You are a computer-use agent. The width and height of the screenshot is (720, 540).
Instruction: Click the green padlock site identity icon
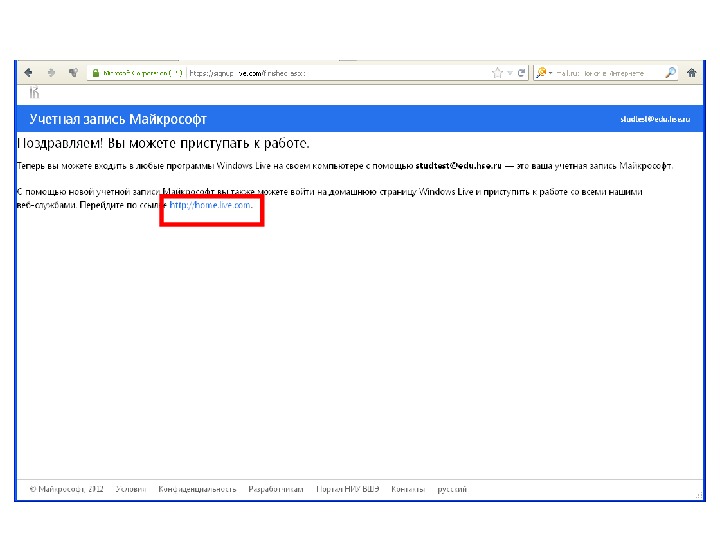[x=96, y=73]
